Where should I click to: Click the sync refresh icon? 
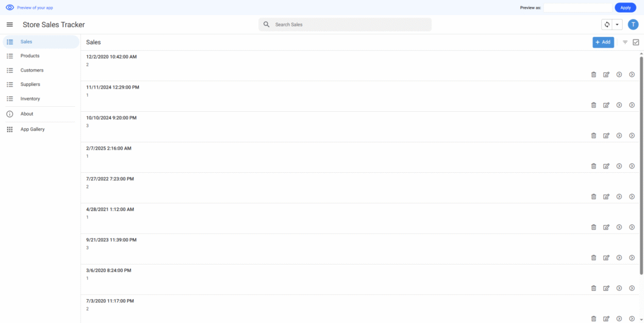607,25
